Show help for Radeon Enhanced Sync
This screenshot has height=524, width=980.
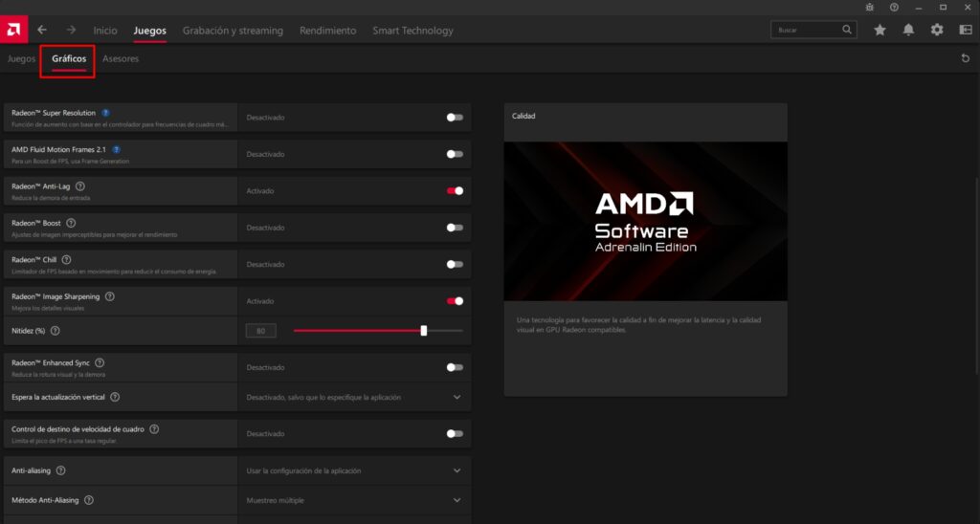tap(100, 362)
